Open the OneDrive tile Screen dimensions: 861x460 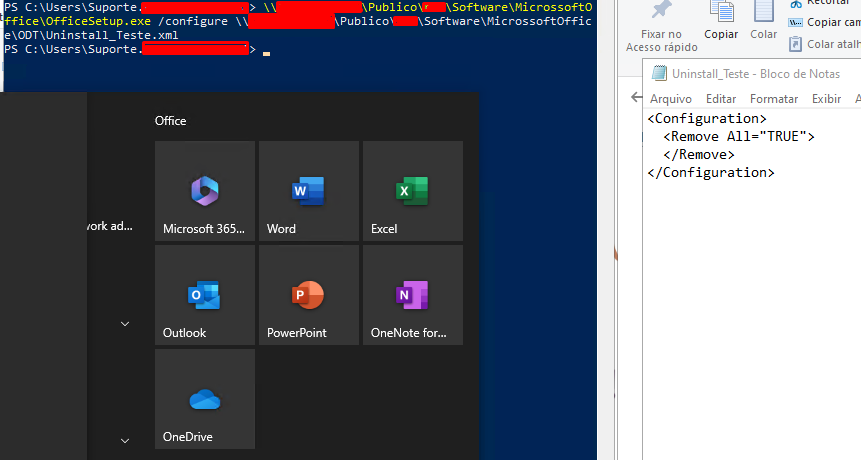click(x=205, y=399)
